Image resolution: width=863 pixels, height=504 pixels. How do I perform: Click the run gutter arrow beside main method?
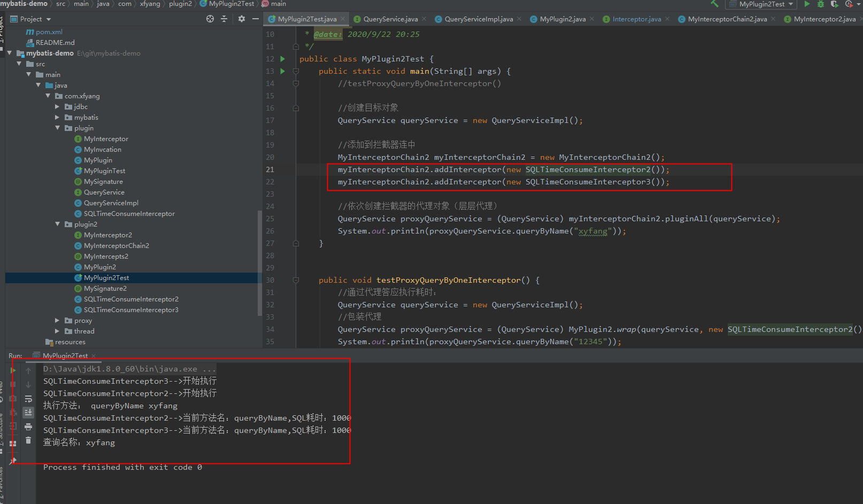coord(283,71)
